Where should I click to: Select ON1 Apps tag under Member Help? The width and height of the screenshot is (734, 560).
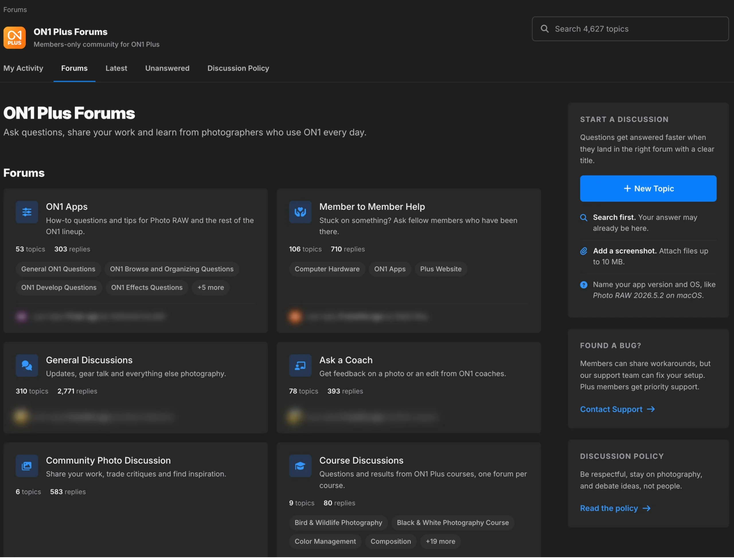390,269
